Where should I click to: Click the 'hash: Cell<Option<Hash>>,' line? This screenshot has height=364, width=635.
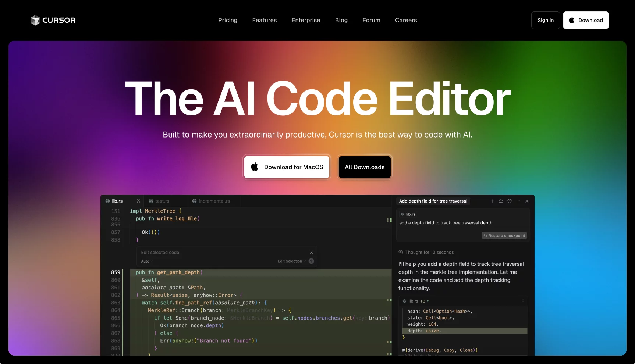tap(440, 311)
